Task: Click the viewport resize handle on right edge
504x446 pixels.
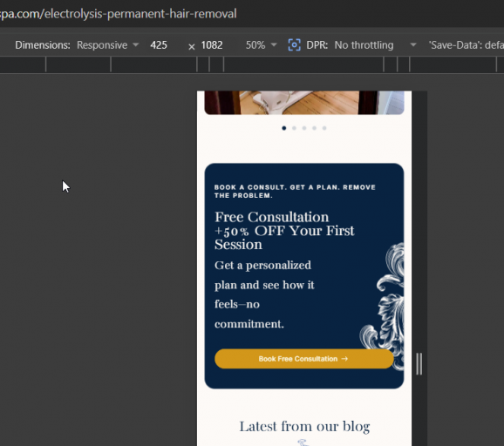Action: point(419,364)
